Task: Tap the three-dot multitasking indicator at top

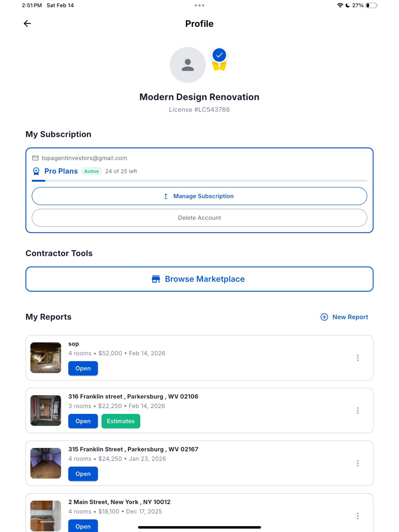Action: 199,5
